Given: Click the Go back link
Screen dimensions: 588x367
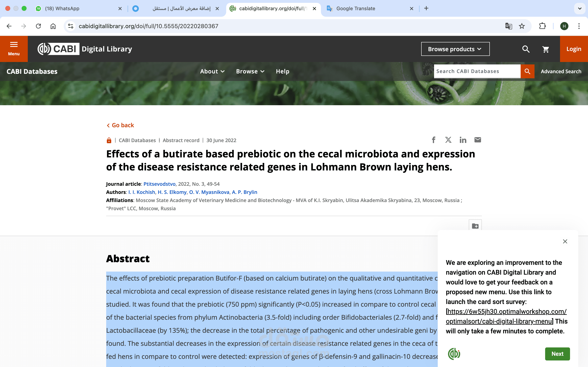Looking at the screenshot, I should (120, 125).
